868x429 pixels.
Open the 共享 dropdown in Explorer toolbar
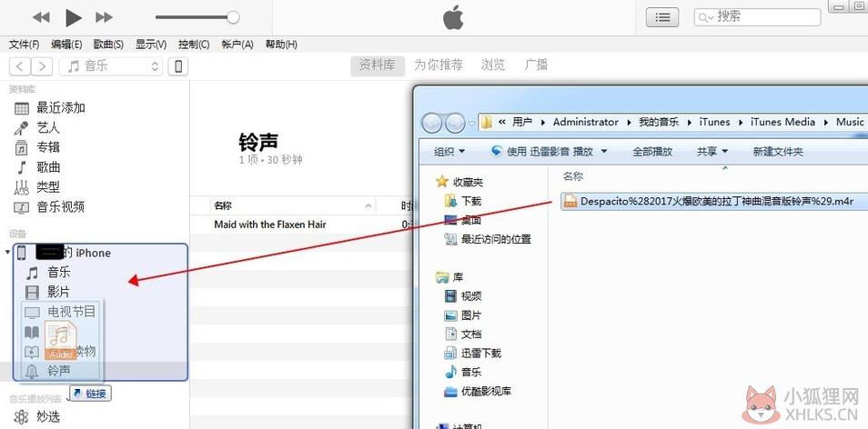[712, 152]
